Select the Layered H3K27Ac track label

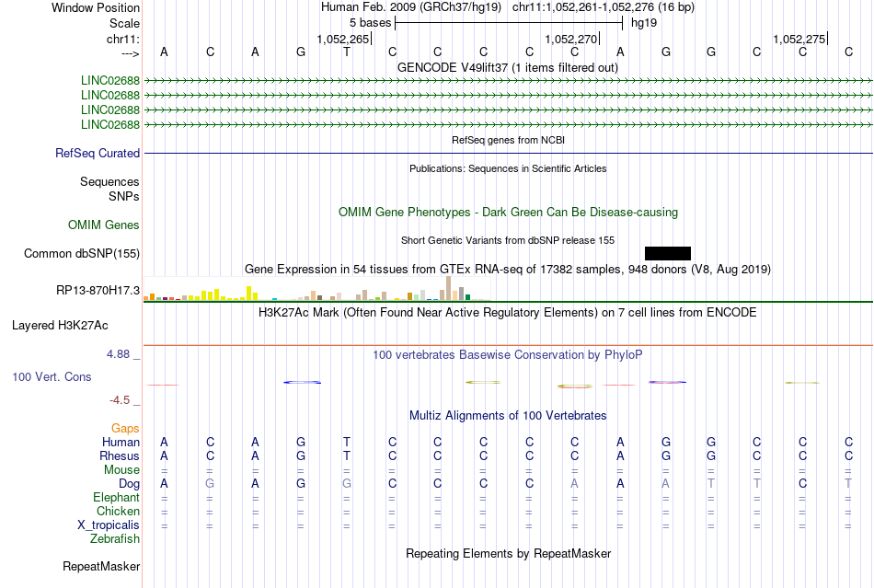point(60,326)
